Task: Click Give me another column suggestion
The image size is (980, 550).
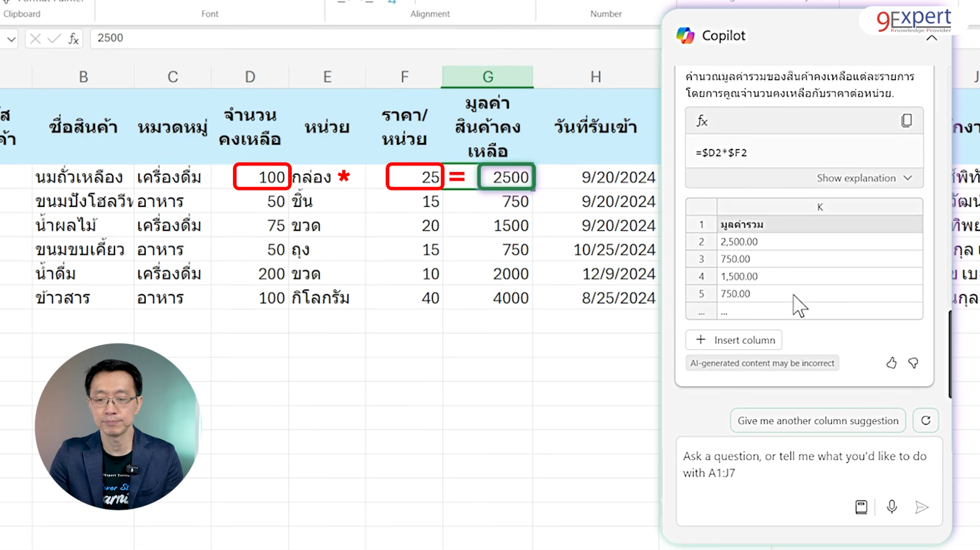Action: tap(817, 420)
